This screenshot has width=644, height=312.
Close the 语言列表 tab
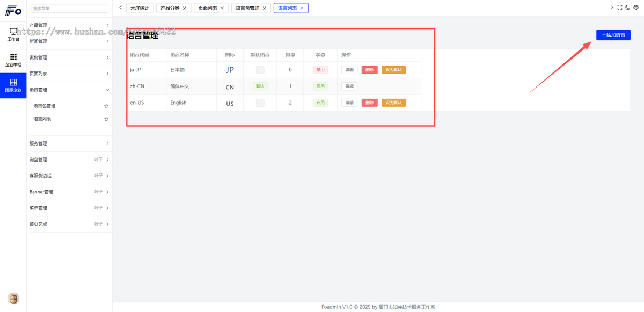coord(302,8)
